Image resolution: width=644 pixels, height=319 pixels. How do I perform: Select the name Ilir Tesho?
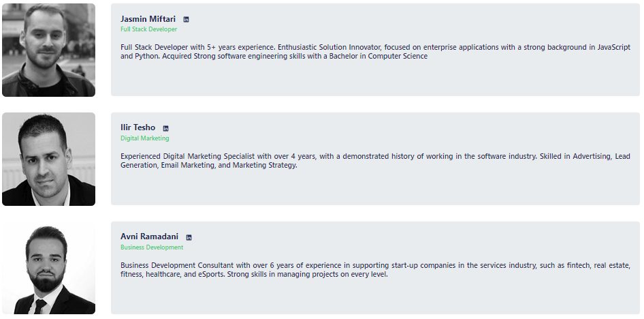tap(138, 127)
